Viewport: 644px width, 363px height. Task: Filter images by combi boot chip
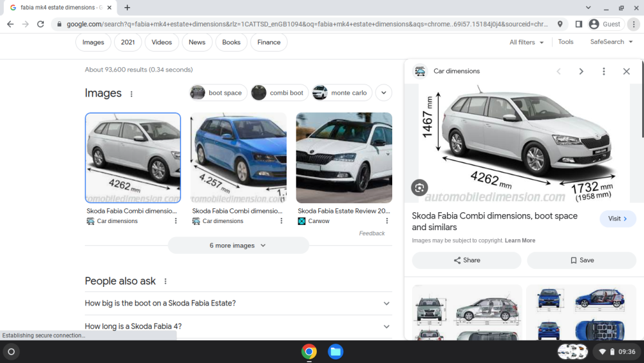click(x=279, y=93)
